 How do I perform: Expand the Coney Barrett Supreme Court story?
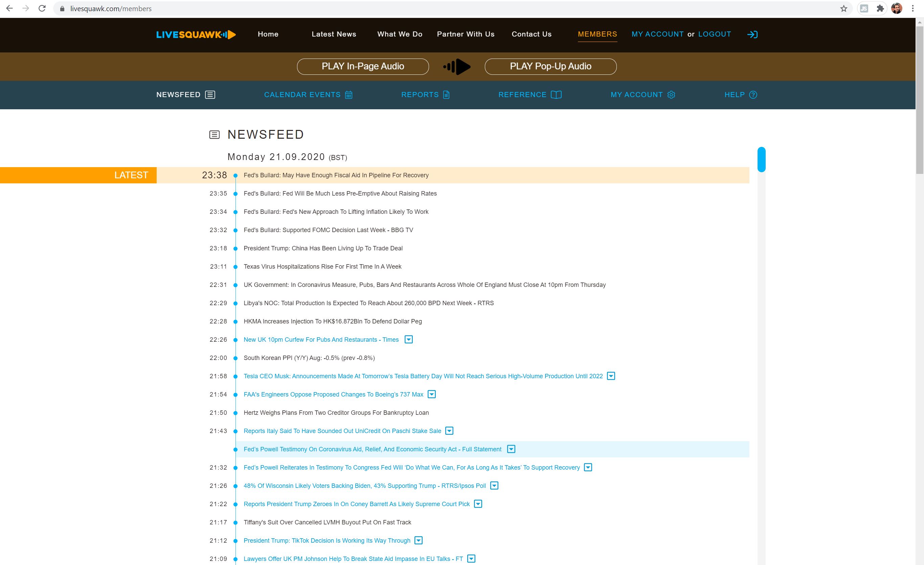pyautogui.click(x=478, y=504)
